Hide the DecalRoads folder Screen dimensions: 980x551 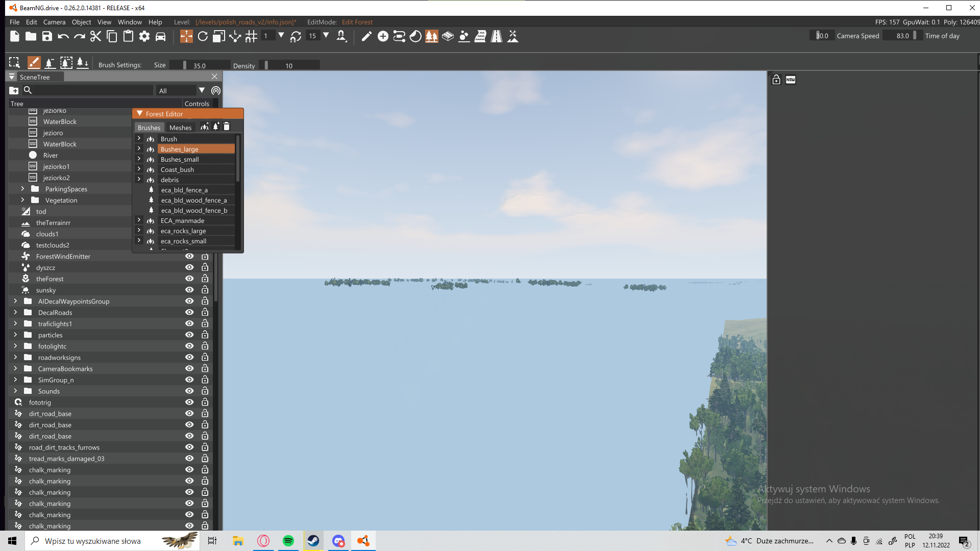coord(189,312)
